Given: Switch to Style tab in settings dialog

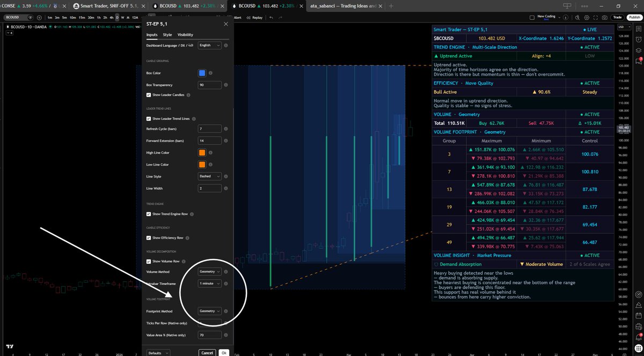Looking at the screenshot, I should (167, 35).
